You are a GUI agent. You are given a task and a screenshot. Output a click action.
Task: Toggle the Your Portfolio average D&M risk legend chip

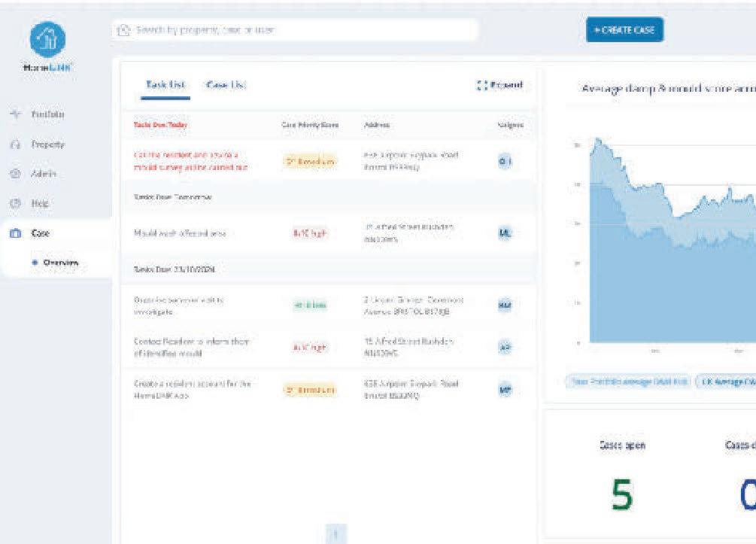pos(629,382)
